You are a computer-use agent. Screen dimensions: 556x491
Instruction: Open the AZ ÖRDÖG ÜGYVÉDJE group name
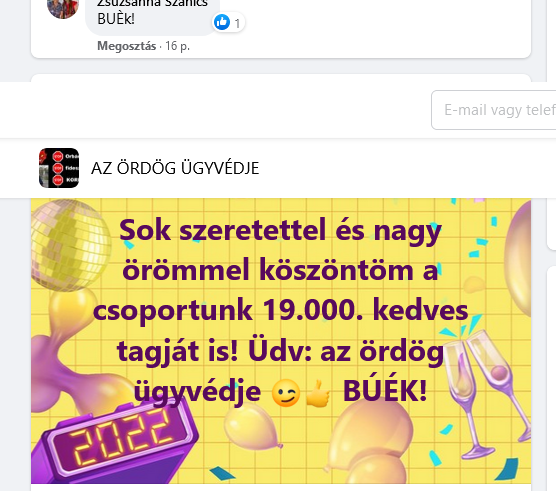tap(175, 168)
